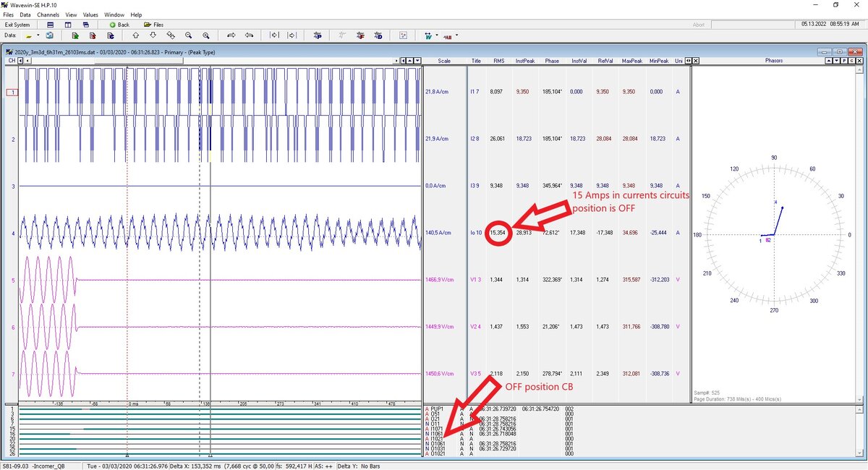Open the Data dropdown arrow
This screenshot has width=868, height=470.
[x=38, y=35]
